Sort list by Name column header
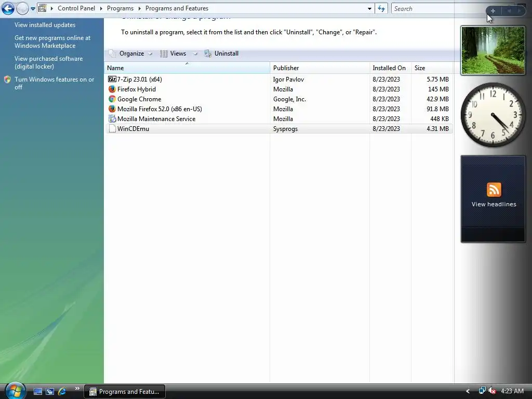Screen dimensions: 532x399 (187, 68)
